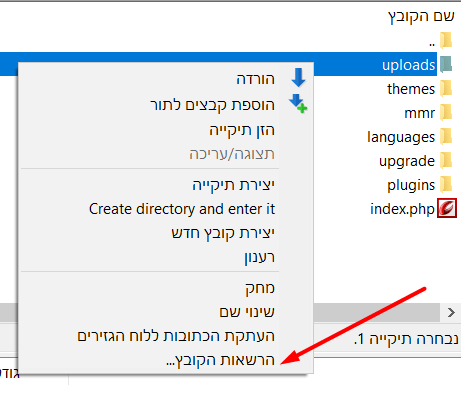Select the themes folder icon

coord(446,89)
